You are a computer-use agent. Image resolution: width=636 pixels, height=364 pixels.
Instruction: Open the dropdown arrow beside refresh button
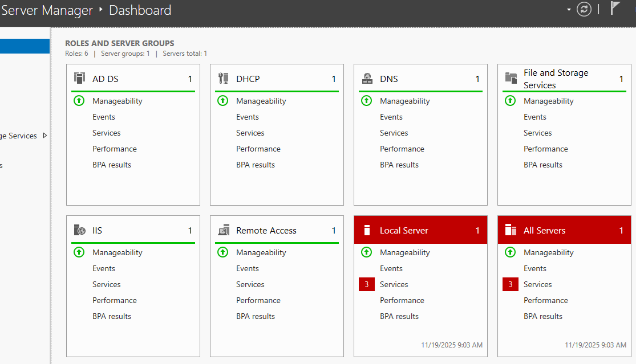click(569, 10)
